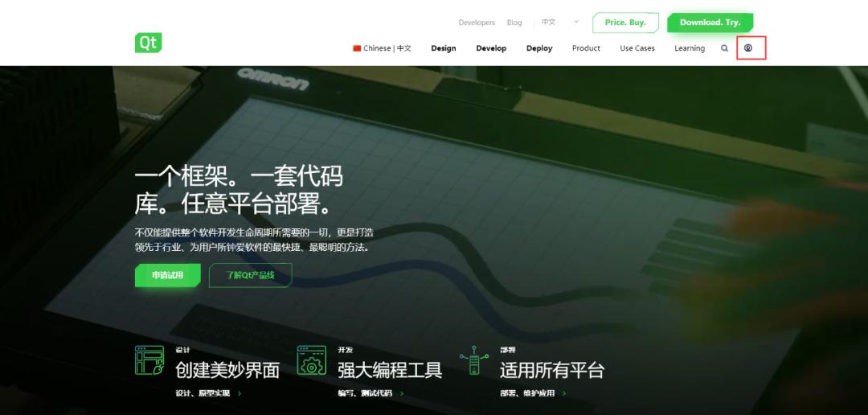
Task: Open the user account icon
Action: [748, 48]
